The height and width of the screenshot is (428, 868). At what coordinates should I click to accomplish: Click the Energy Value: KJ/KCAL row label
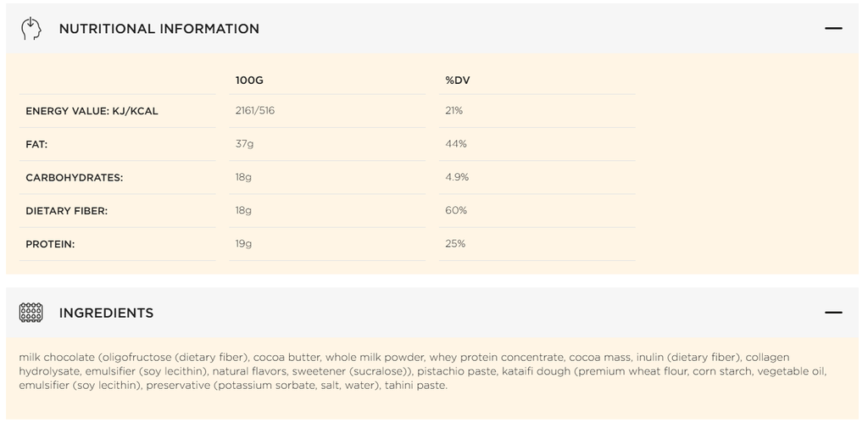tap(92, 111)
